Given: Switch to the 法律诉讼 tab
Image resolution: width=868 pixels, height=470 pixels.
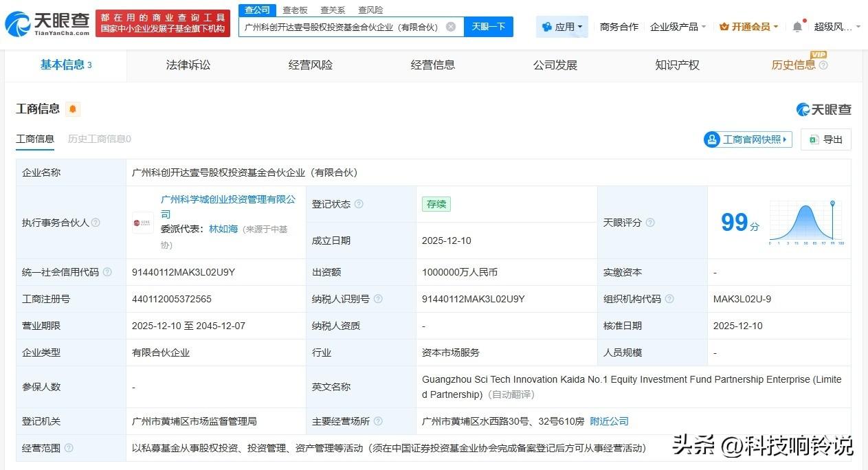Looking at the screenshot, I should tap(188, 65).
